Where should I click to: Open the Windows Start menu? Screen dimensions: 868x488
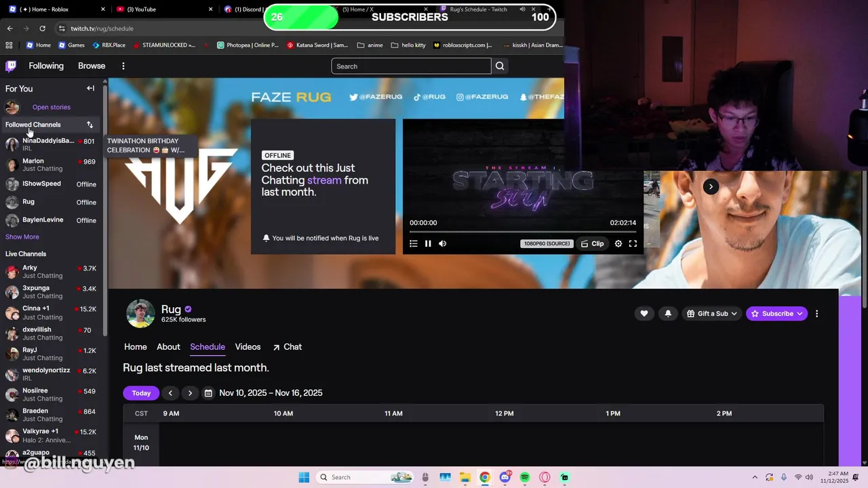click(304, 477)
